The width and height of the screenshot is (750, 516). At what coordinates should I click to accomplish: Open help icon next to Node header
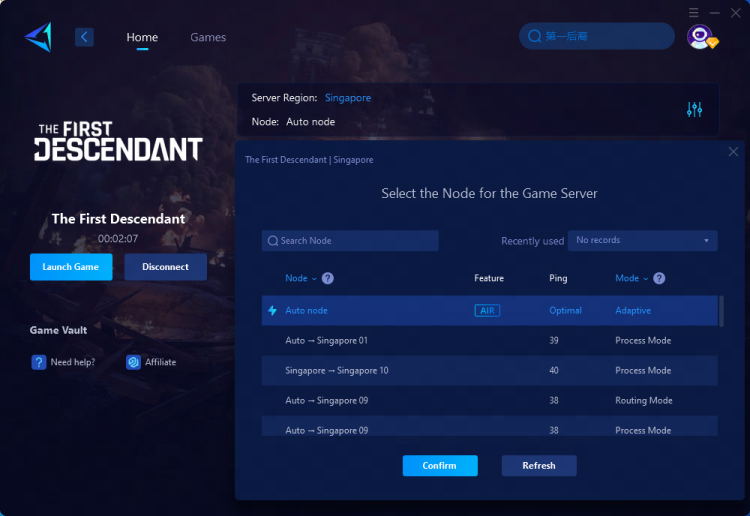click(328, 278)
